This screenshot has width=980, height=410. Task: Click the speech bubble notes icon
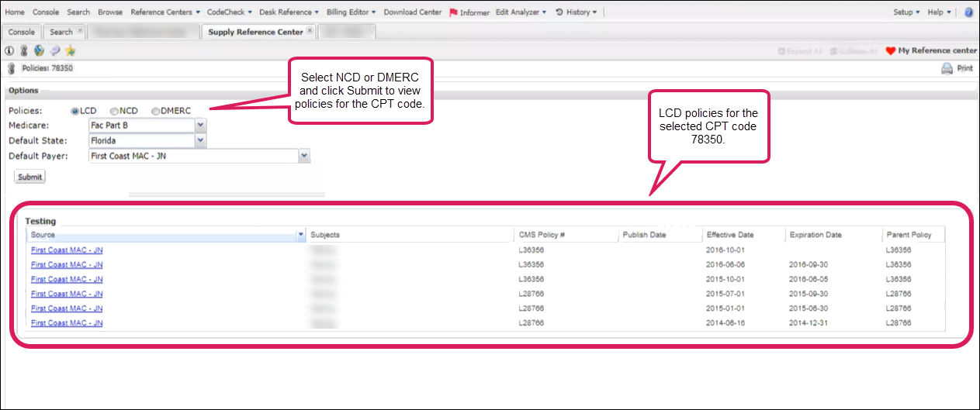pos(55,51)
